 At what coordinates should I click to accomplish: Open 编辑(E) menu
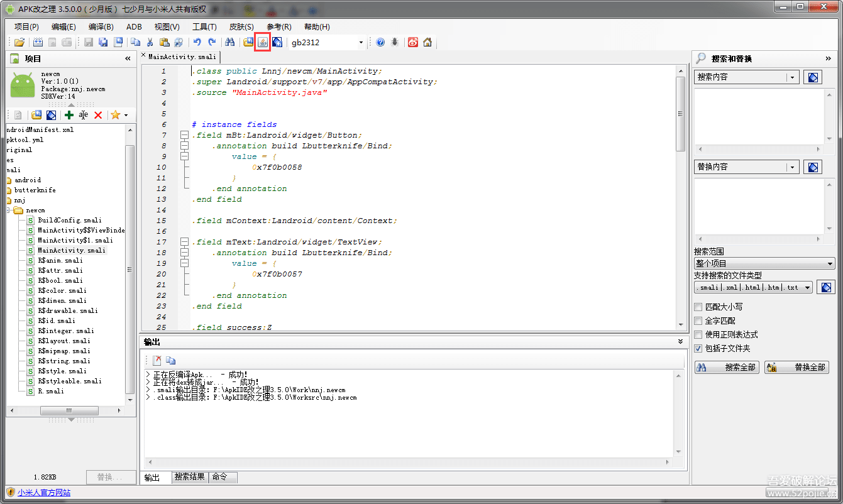tap(63, 27)
